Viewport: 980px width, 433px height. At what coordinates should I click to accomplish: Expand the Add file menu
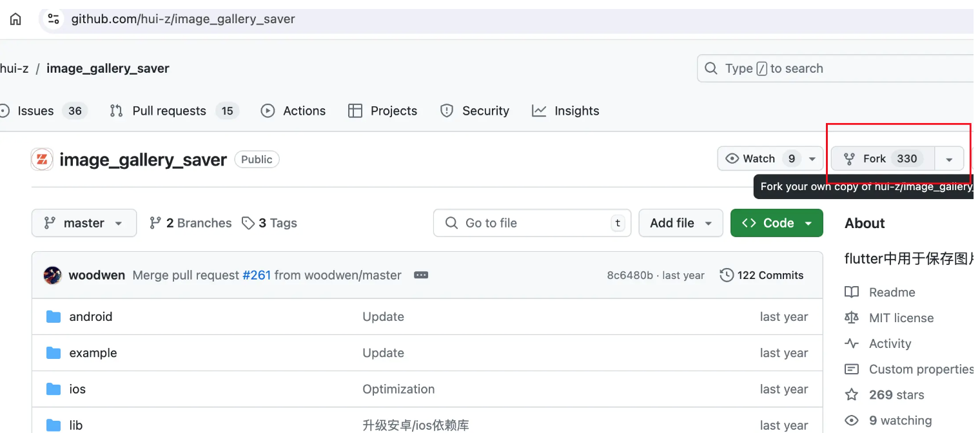click(x=681, y=223)
